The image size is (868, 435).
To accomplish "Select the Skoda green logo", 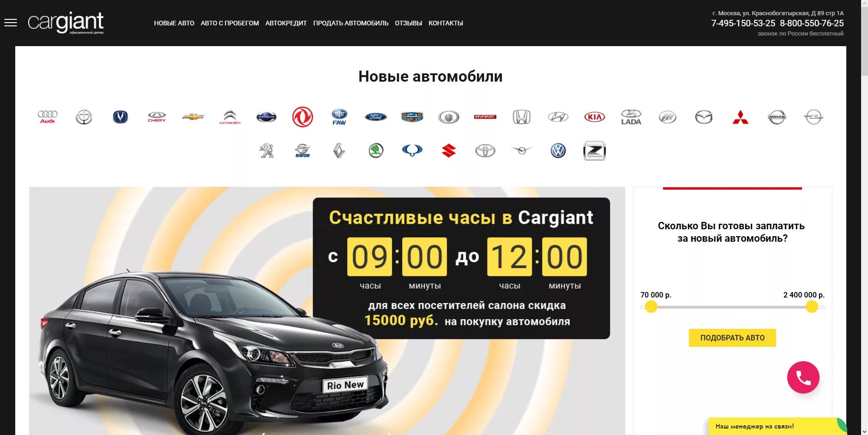I will (376, 150).
